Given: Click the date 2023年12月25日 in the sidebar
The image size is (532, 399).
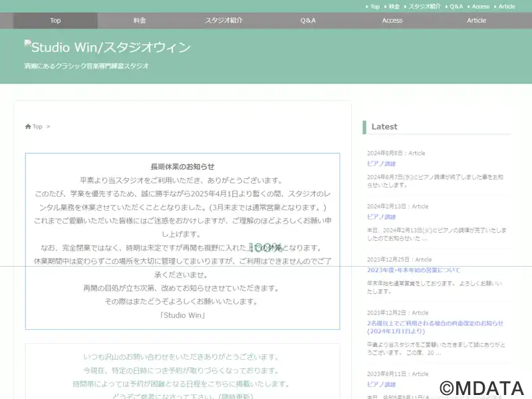Looking at the screenshot, I should 388,259.
